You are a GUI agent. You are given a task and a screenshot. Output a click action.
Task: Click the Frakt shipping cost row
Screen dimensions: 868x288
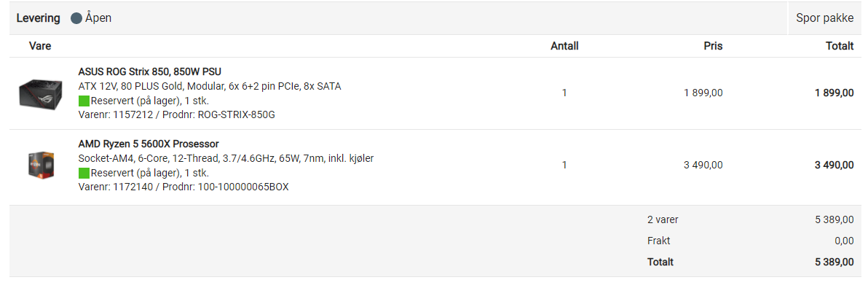pos(750,241)
